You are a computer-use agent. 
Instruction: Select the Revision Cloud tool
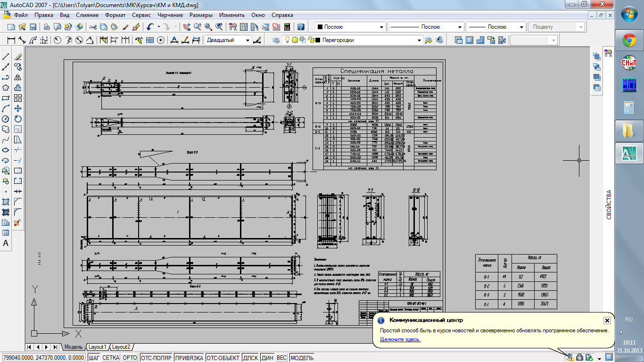[x=6, y=129]
